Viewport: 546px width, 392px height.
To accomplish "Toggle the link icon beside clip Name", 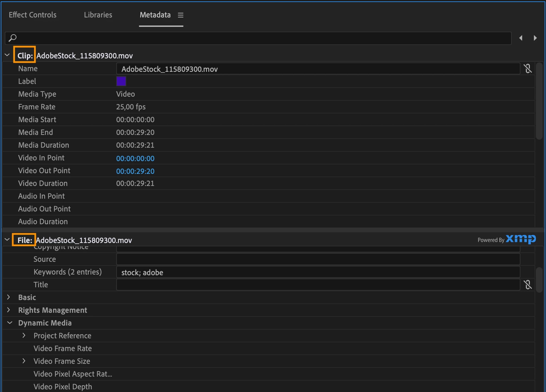I will [x=528, y=69].
